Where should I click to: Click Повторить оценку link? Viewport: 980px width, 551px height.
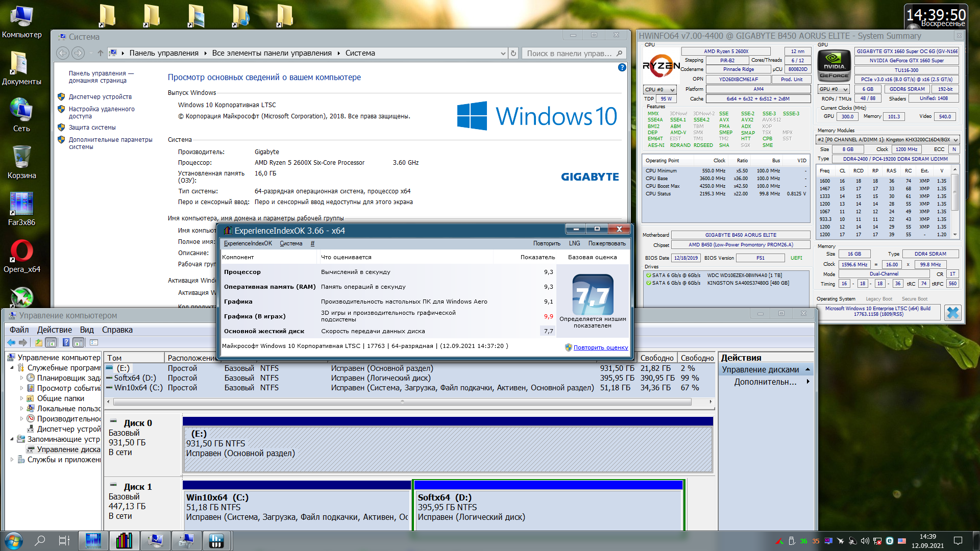[x=601, y=347]
